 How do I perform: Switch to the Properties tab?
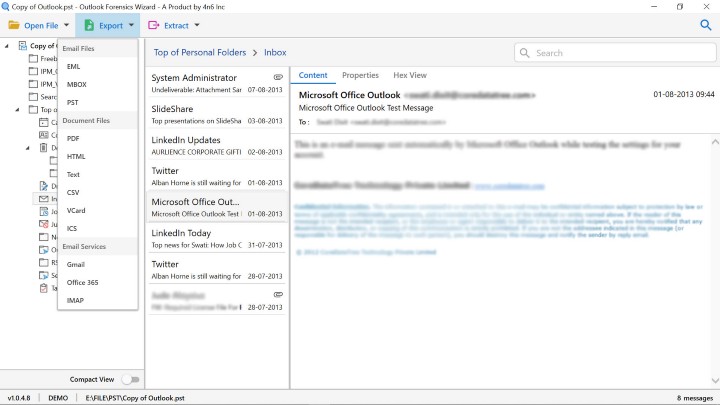click(360, 75)
